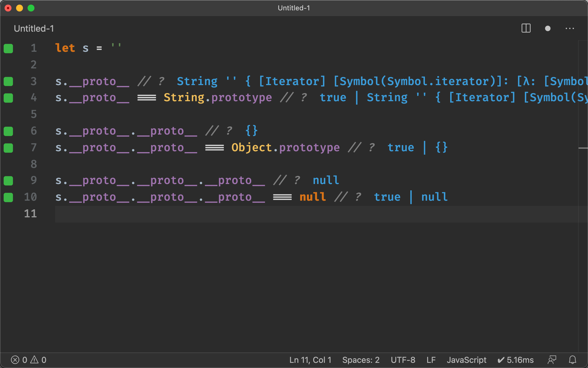Screen dimensions: 588x368
Task: Open JavaScript language mode selector
Action: click(466, 360)
